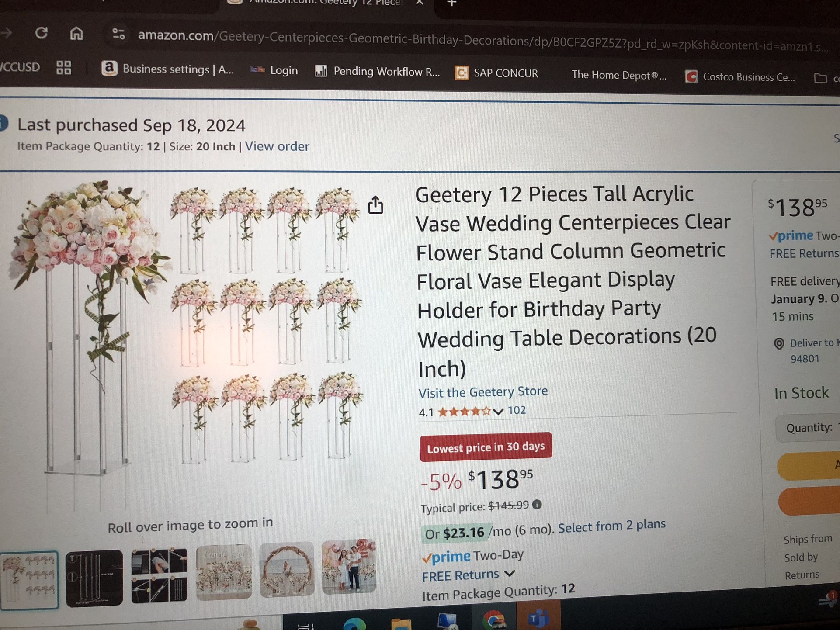Click the Visit the Geetery Store link

[483, 392]
